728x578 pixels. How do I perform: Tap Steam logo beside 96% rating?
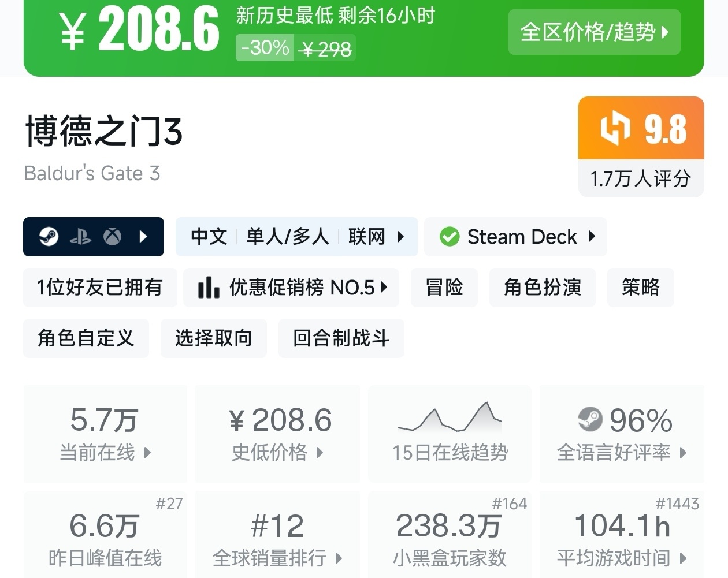tap(590, 419)
